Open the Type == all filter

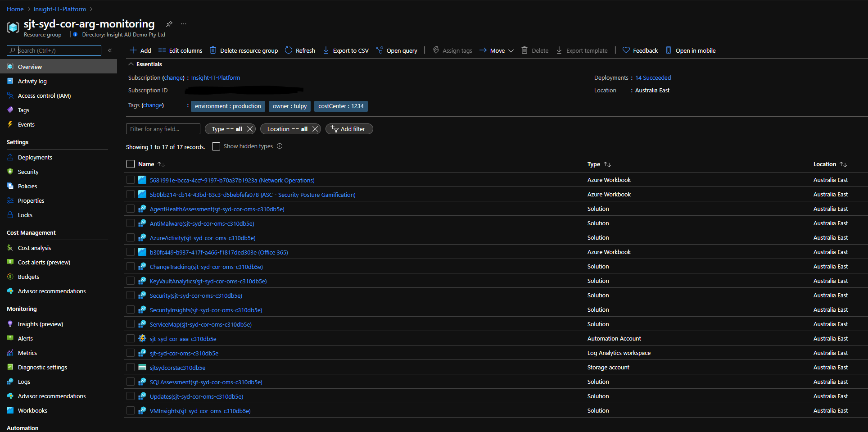click(227, 129)
